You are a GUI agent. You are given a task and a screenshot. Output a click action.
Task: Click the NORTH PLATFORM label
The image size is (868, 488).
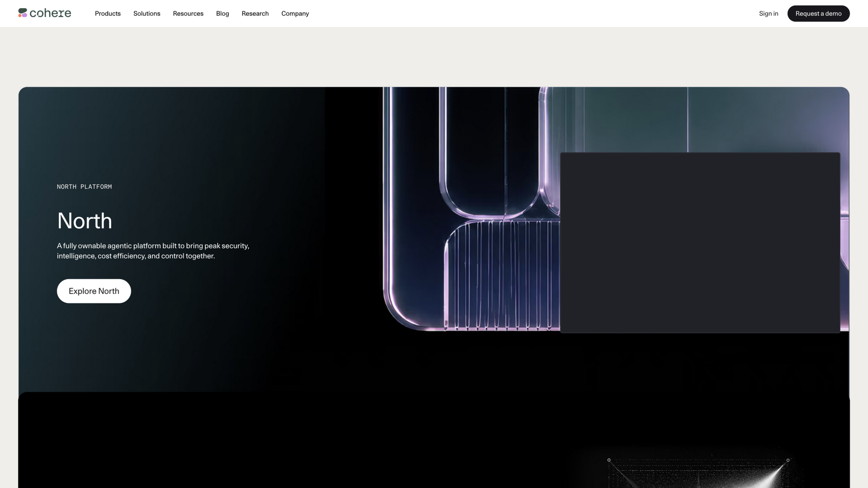pyautogui.click(x=85, y=187)
